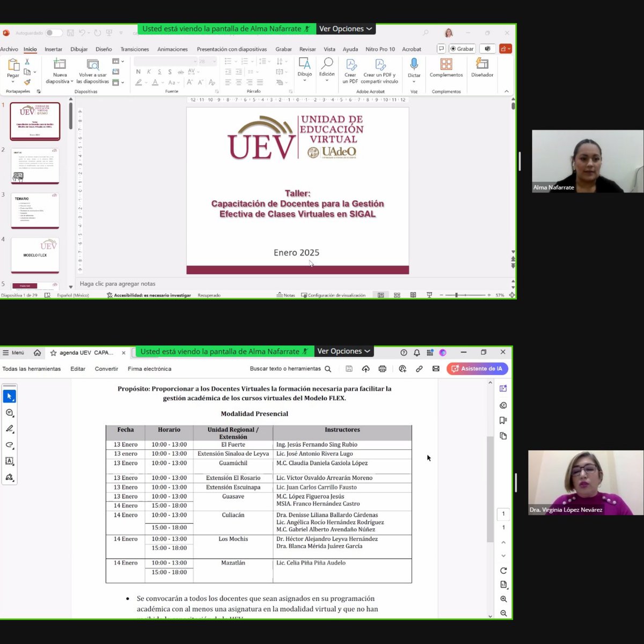Select the text box tool in Acrobat sidebar
Screen dimensions: 644x644
10,460
